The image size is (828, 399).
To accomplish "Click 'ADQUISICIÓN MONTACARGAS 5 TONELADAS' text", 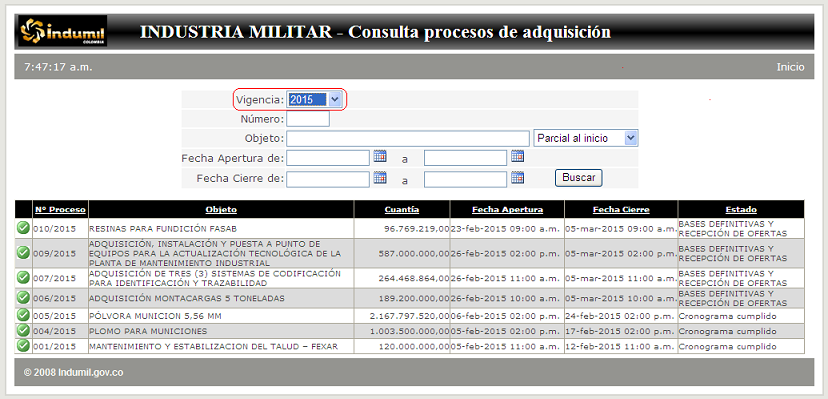I will tap(187, 298).
